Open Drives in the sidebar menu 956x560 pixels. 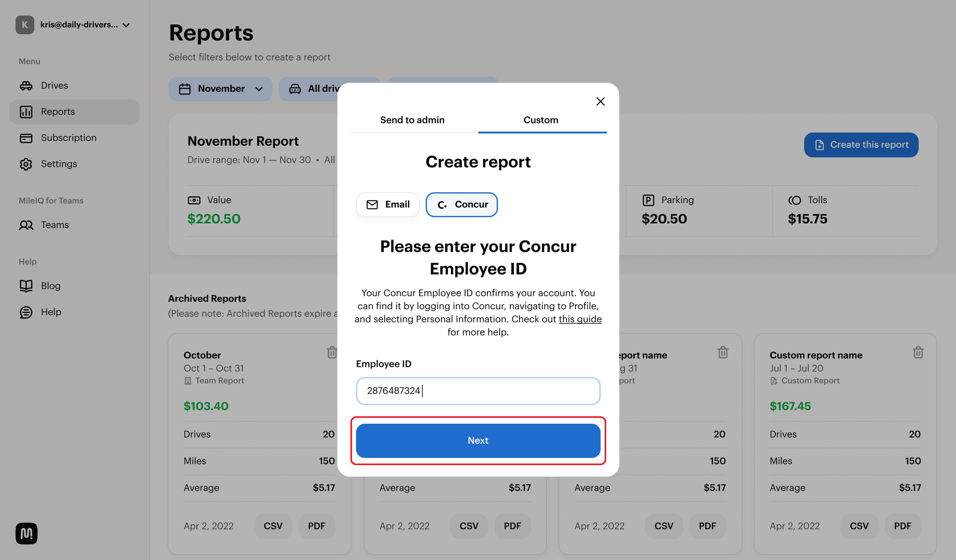coord(75,86)
